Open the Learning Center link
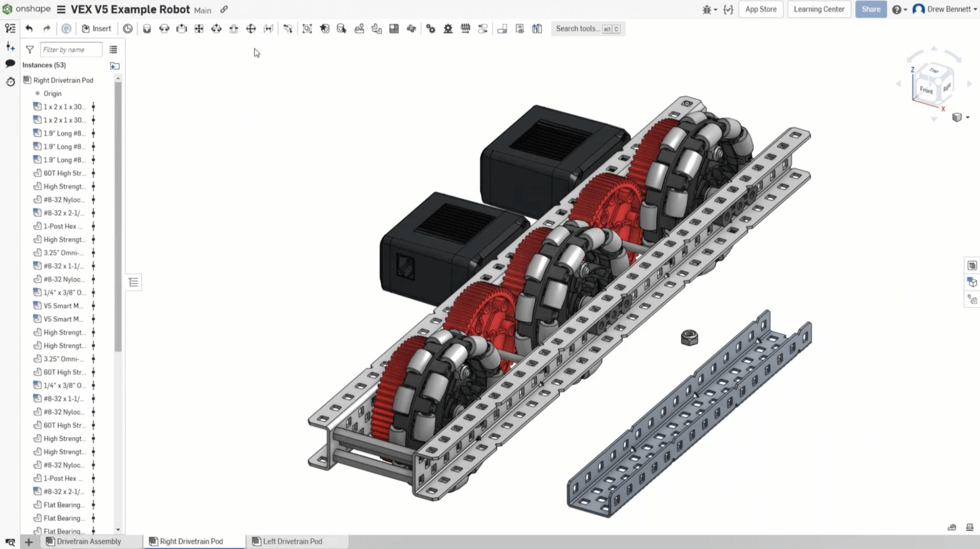The width and height of the screenshot is (980, 549). (818, 9)
